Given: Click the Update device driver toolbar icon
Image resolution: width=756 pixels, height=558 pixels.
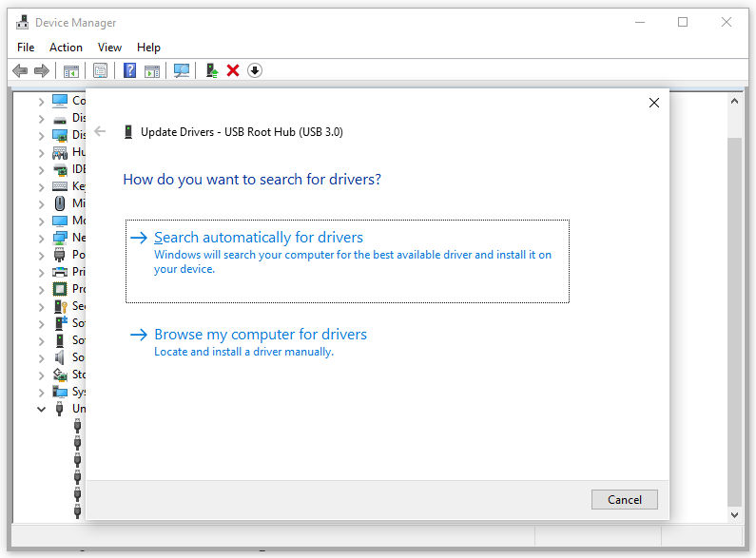Looking at the screenshot, I should pyautogui.click(x=212, y=70).
